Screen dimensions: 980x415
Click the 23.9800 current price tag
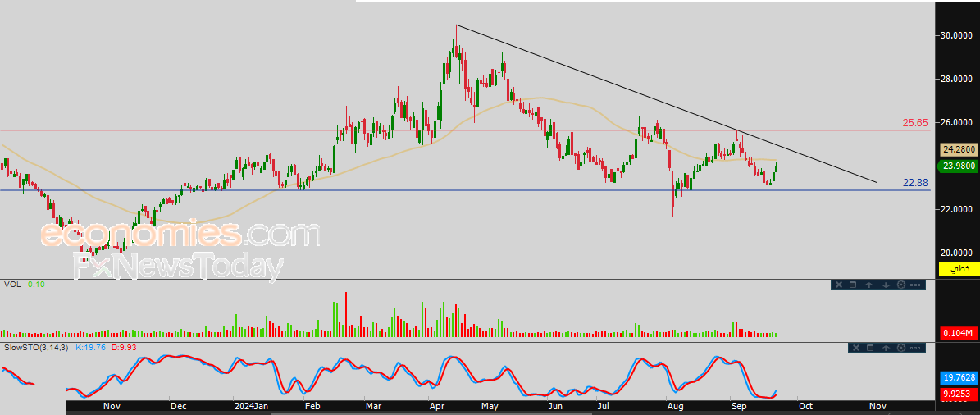point(959,166)
